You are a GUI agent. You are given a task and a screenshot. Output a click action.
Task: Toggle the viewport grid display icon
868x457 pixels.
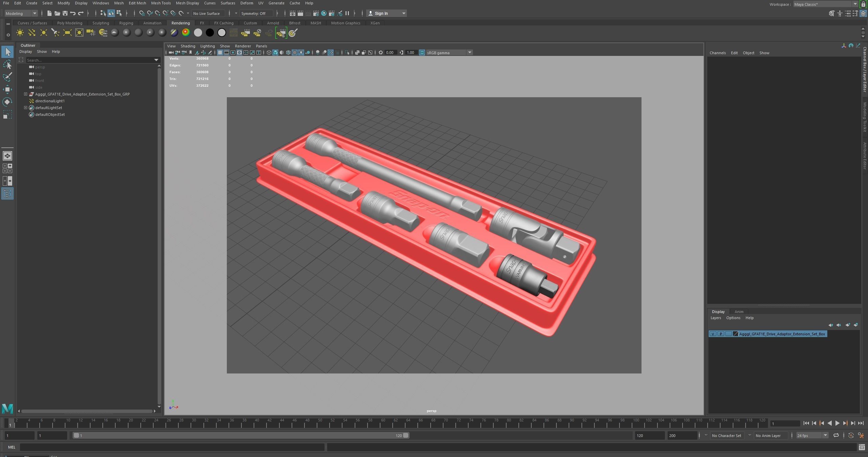coord(220,53)
